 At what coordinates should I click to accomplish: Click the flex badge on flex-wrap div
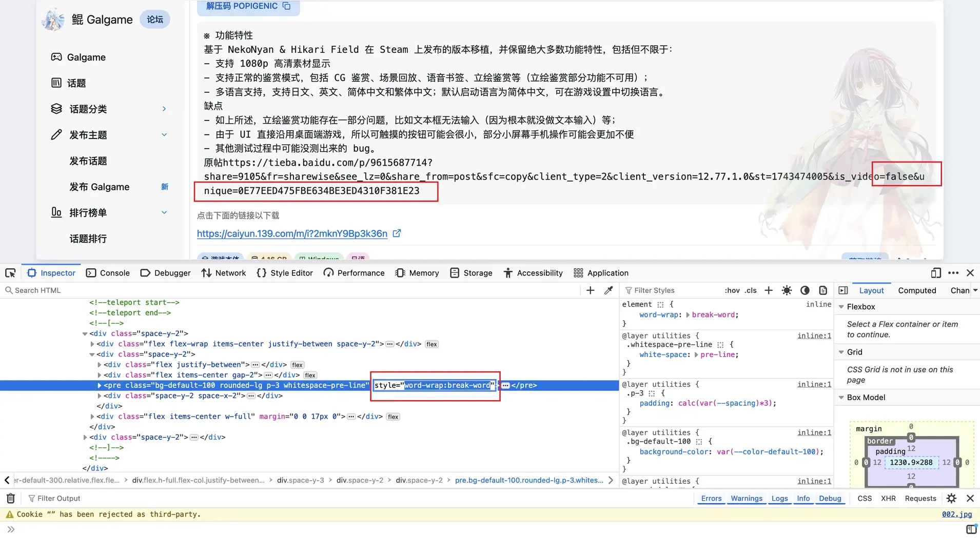[x=432, y=344]
